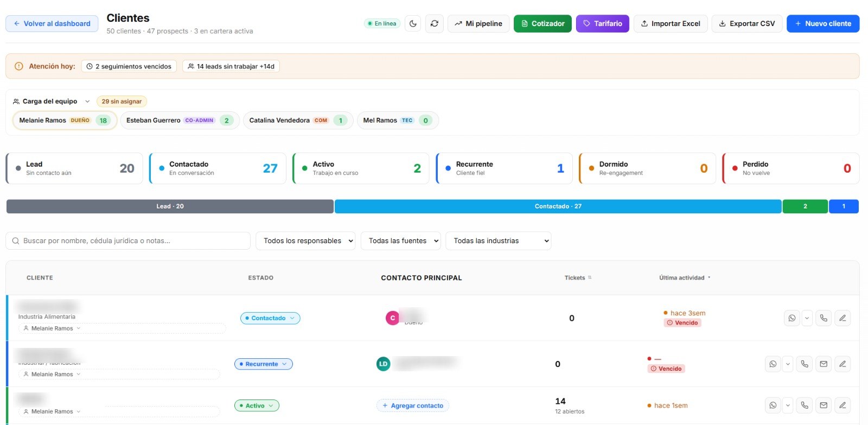Open the Cotizador
868x425 pixels.
[x=542, y=23]
